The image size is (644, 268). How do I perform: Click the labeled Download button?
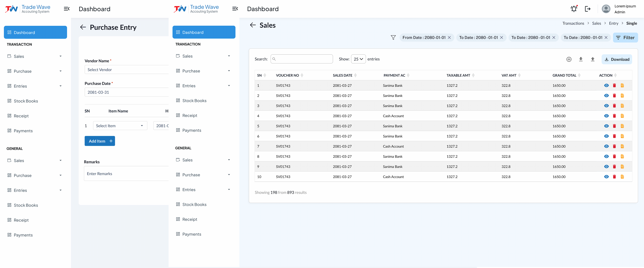click(x=616, y=59)
